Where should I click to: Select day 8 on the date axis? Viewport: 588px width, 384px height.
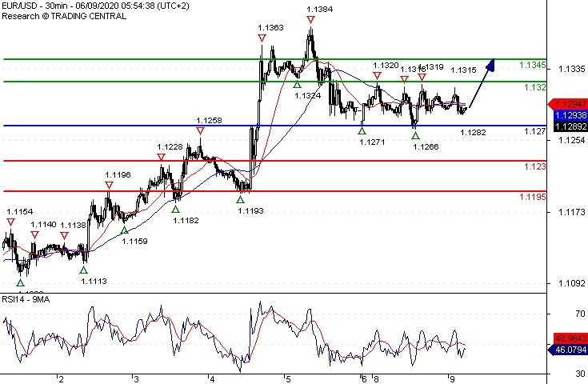click(376, 379)
